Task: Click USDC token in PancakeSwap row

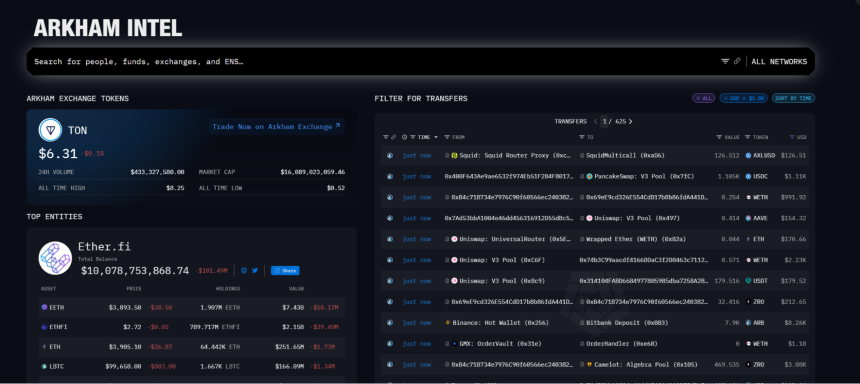Action: click(x=760, y=176)
